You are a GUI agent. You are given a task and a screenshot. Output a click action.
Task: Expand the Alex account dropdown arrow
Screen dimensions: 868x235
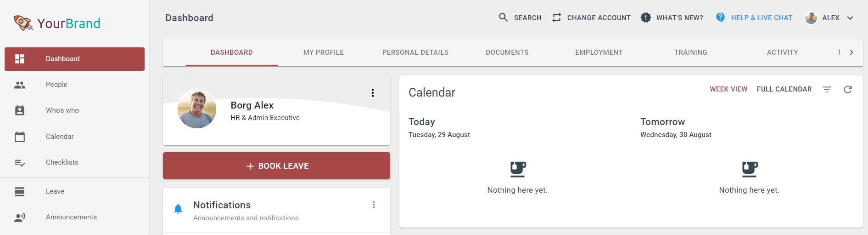pyautogui.click(x=850, y=18)
